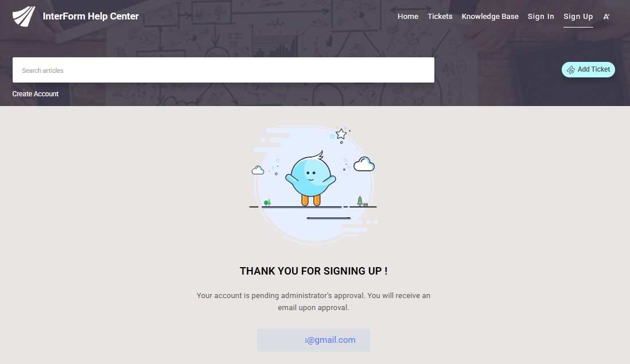Open the font size A' accessibility icon

tap(606, 17)
